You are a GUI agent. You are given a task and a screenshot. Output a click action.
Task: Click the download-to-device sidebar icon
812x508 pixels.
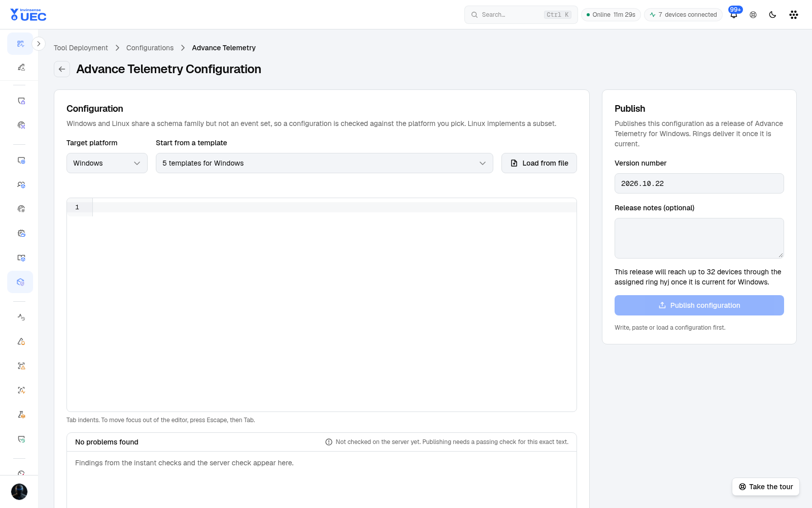(x=21, y=67)
